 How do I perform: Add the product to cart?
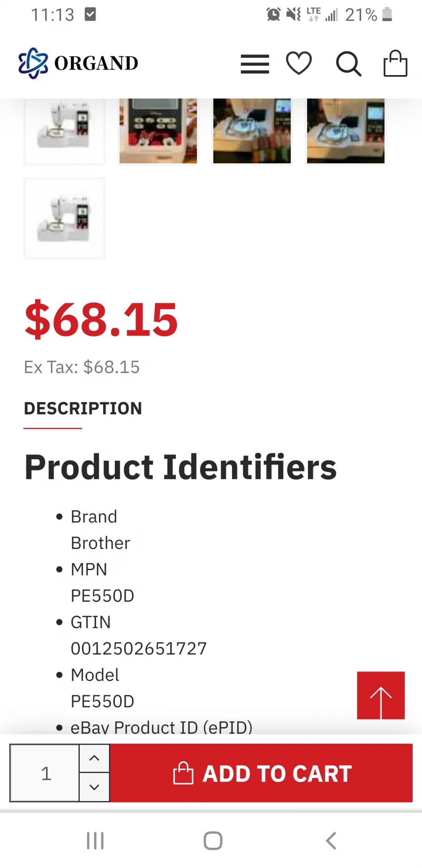[x=261, y=773]
